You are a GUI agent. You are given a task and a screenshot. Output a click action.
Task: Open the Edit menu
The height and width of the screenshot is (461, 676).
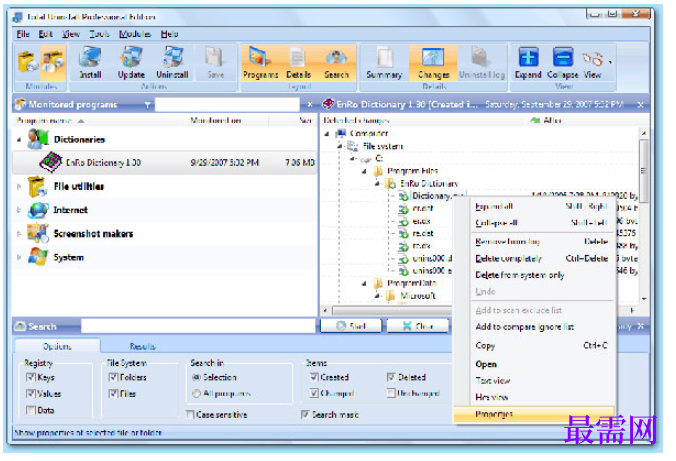click(46, 34)
